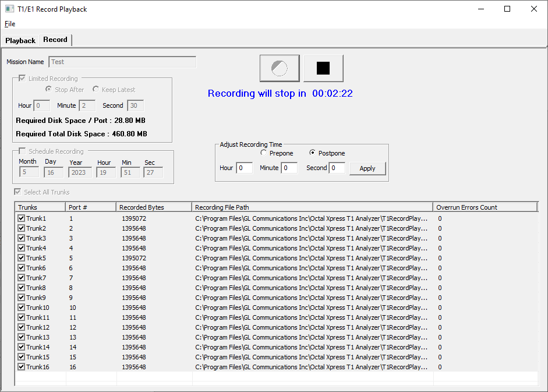Toggle the Limited Recording checkbox
The width and height of the screenshot is (548, 392).
click(x=22, y=78)
